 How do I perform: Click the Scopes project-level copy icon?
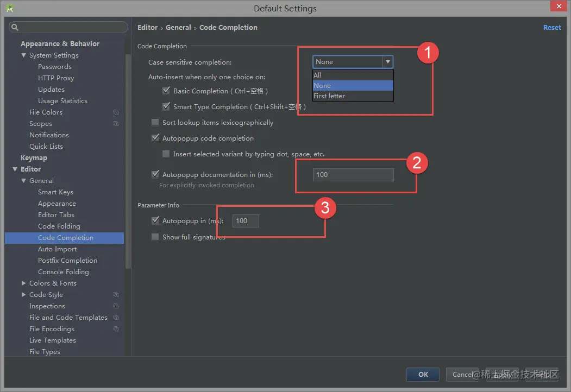(116, 124)
